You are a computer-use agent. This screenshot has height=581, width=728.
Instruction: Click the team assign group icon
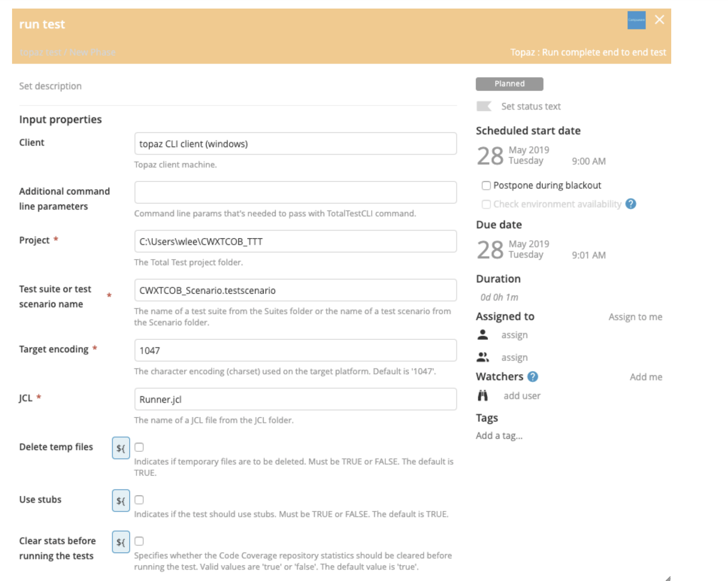[x=483, y=357]
